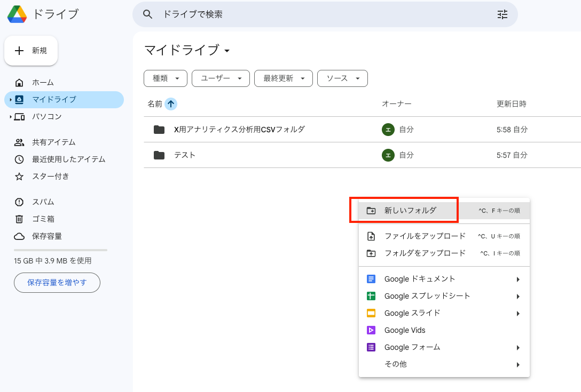
Task: Click the 新規 button
Action: pos(31,51)
